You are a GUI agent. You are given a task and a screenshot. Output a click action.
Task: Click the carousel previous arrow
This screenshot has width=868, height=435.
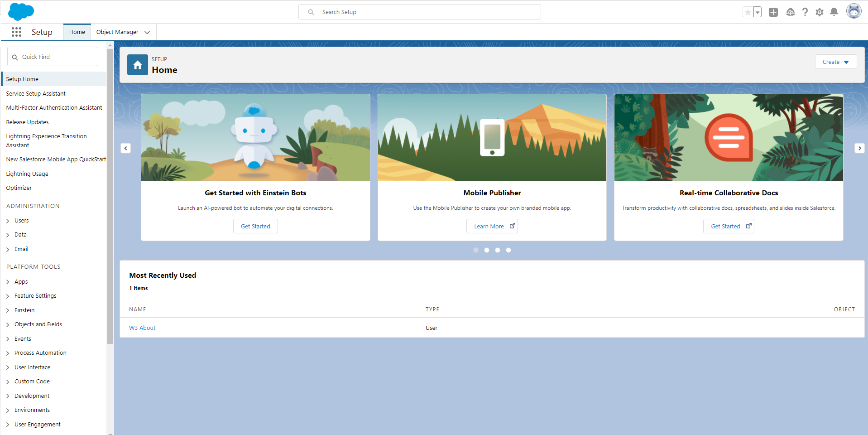pos(126,148)
